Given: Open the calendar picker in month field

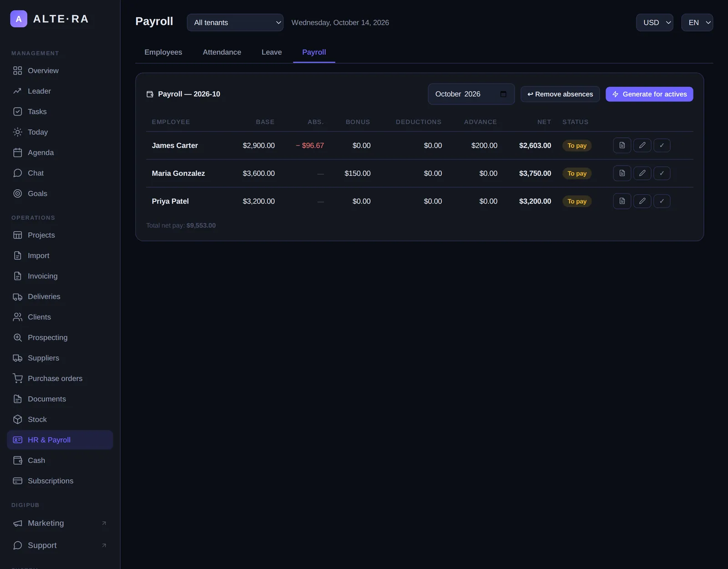Looking at the screenshot, I should click(x=503, y=94).
